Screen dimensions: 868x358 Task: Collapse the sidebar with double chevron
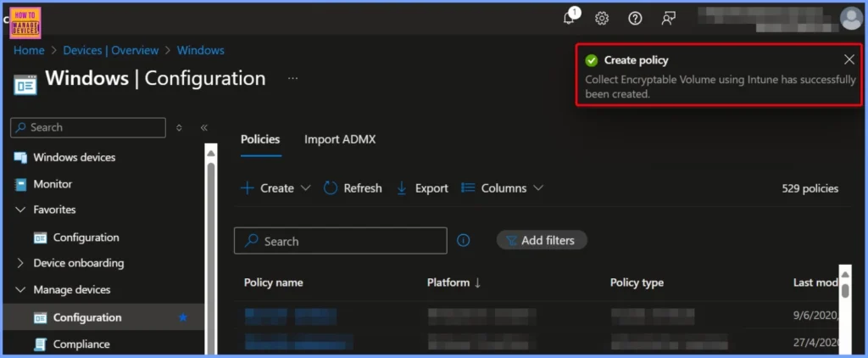click(x=203, y=127)
